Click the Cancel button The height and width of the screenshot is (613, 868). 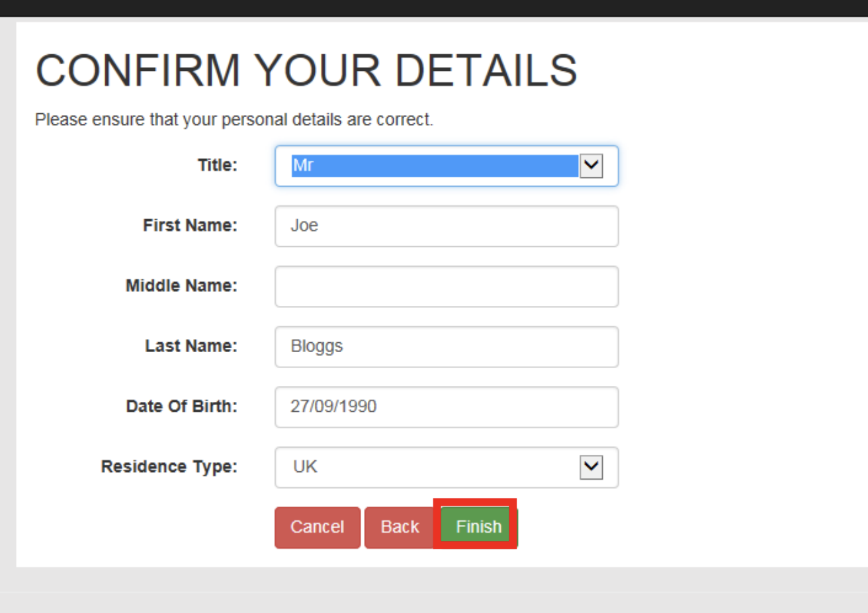click(317, 527)
